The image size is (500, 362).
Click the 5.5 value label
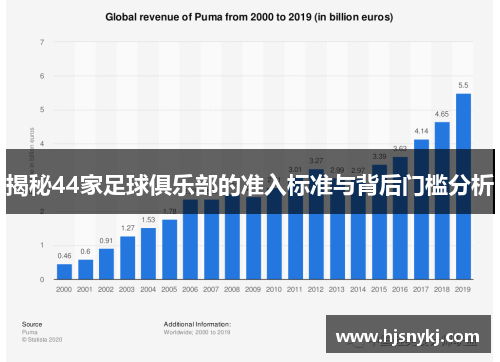[463, 85]
